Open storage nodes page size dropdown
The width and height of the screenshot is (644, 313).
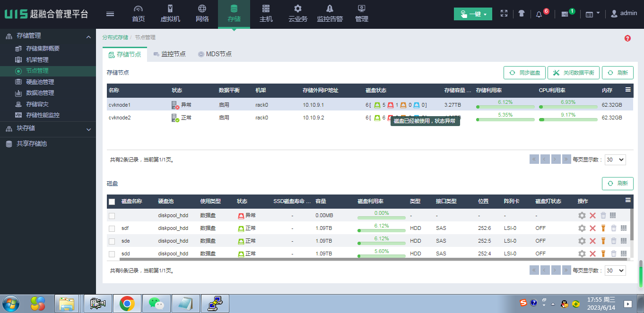click(x=615, y=160)
